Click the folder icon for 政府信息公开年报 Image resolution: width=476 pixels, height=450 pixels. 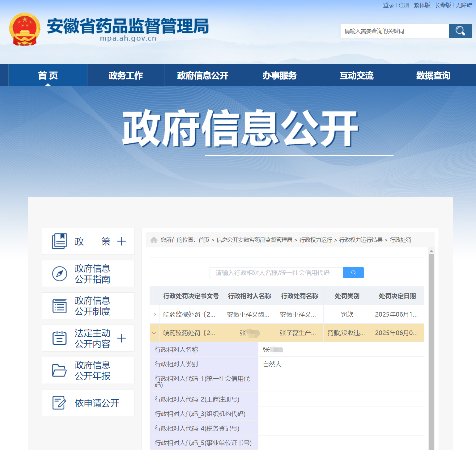tap(59, 370)
